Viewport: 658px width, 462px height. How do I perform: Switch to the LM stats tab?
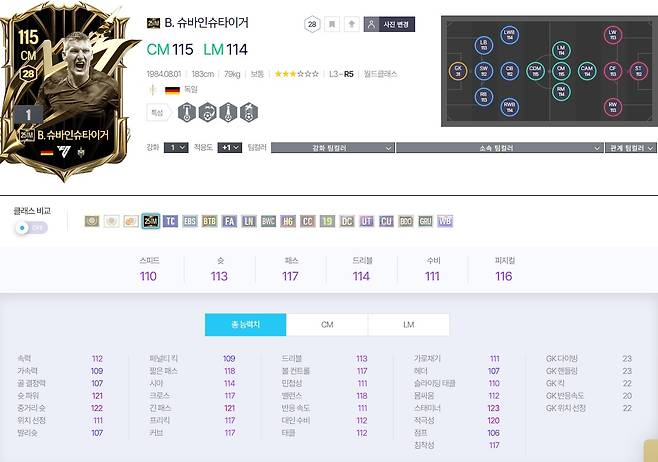(x=408, y=325)
